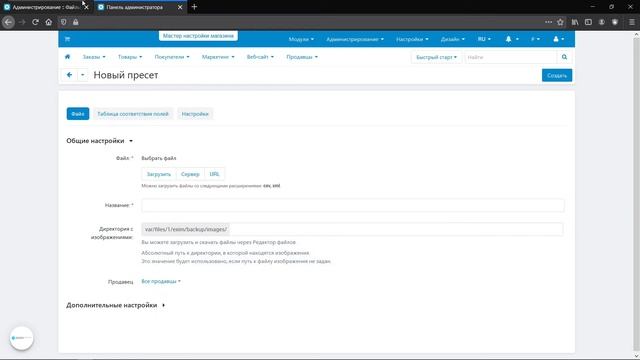Expand the Дополнительные настройки section
This screenshot has width=640, height=360.
(116, 305)
